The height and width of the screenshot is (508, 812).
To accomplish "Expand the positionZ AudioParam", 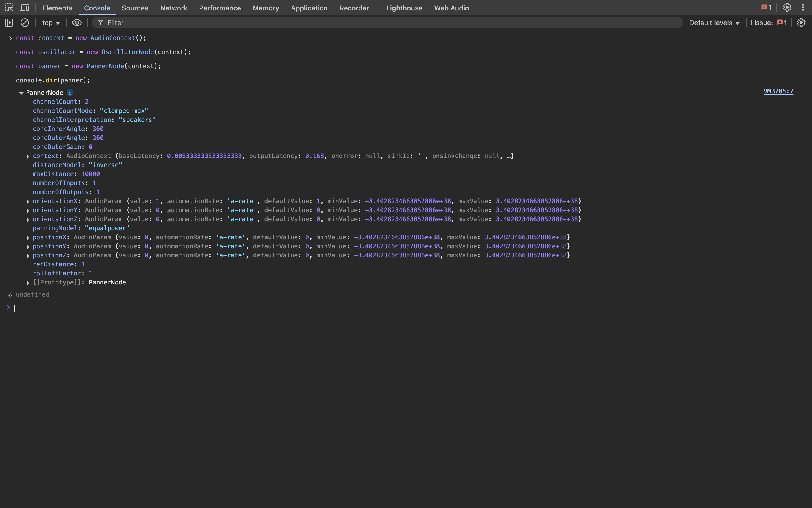I will 28,256.
